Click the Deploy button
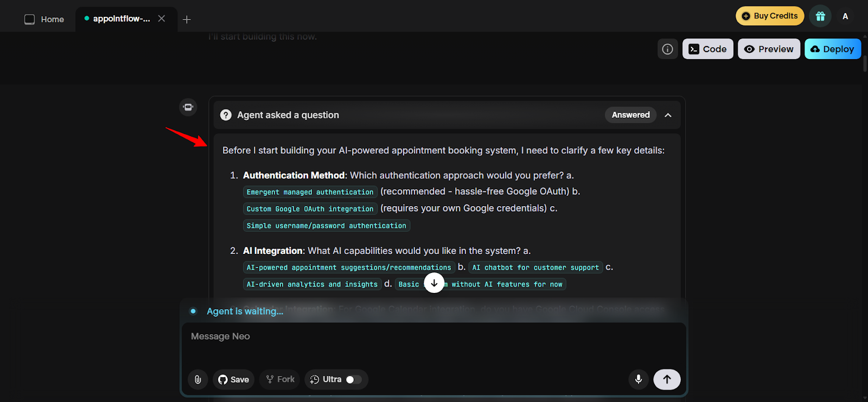868x402 pixels. click(833, 49)
